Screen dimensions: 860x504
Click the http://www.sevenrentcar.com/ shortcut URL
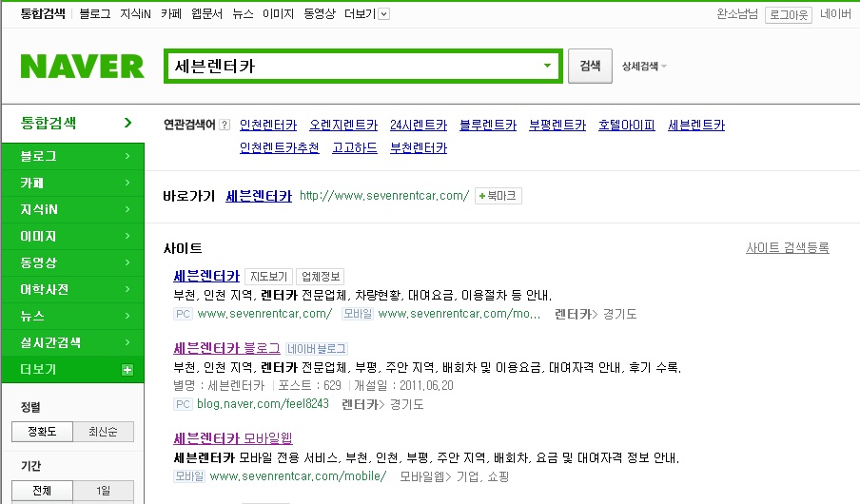(x=384, y=196)
